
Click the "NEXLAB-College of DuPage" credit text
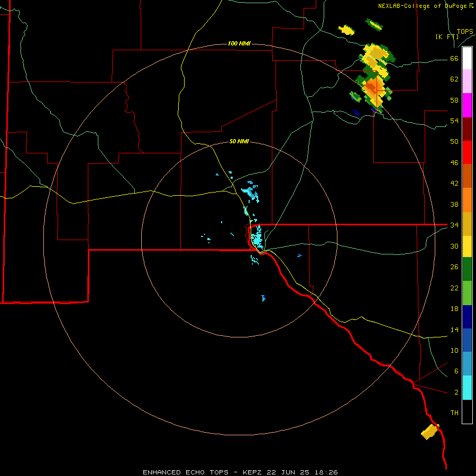422,6
